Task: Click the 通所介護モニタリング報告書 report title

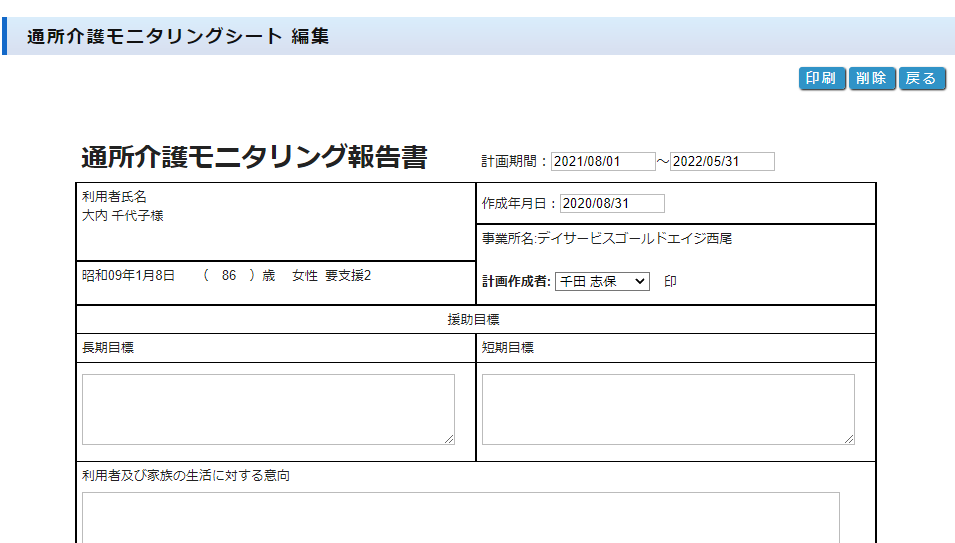Action: [x=254, y=158]
